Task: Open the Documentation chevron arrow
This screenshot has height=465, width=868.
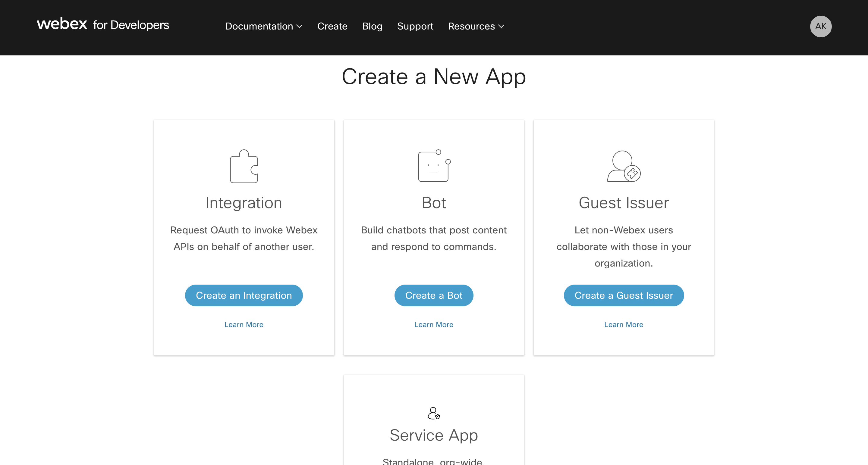Action: tap(300, 27)
